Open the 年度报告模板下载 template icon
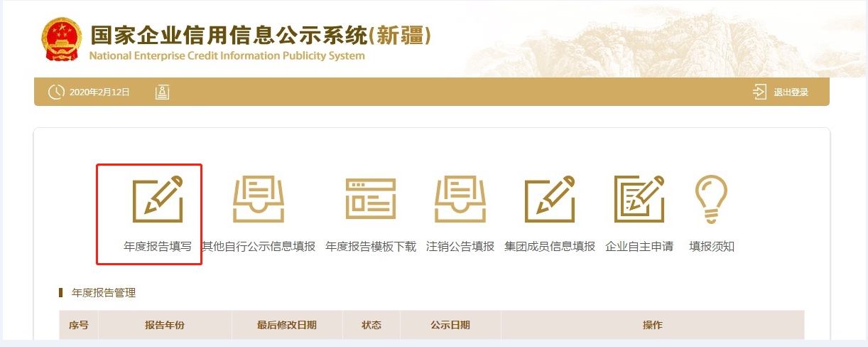Viewport: 868px width, 347px height. (371, 198)
